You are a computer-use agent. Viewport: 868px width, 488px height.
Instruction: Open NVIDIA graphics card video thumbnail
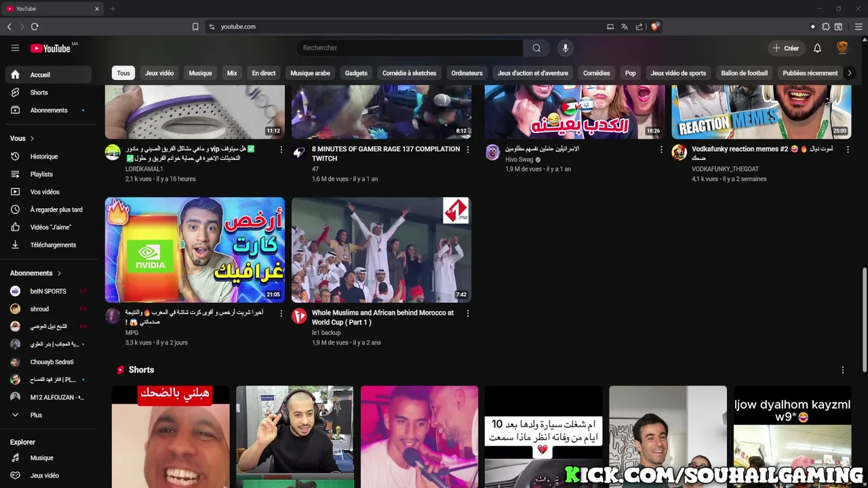click(x=195, y=249)
